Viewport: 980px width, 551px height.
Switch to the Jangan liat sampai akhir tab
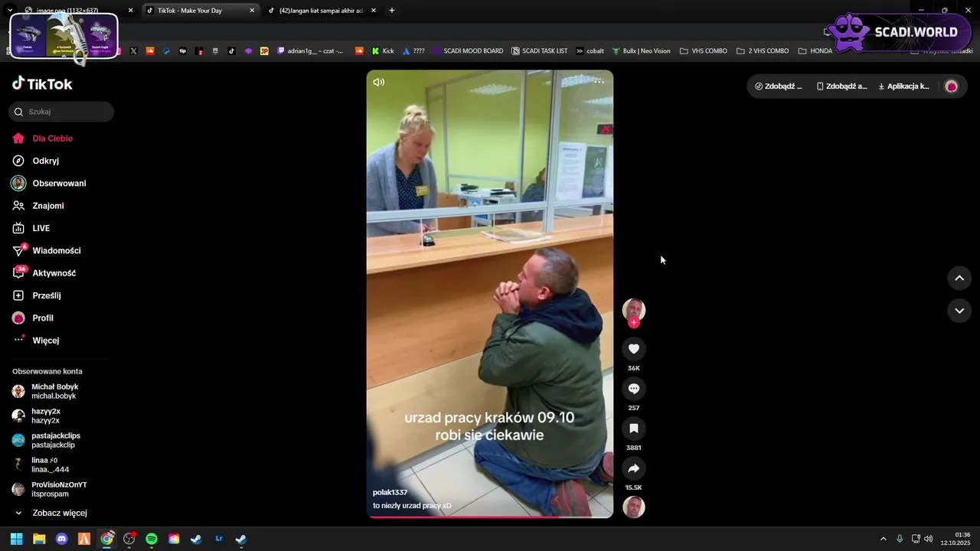click(x=322, y=11)
